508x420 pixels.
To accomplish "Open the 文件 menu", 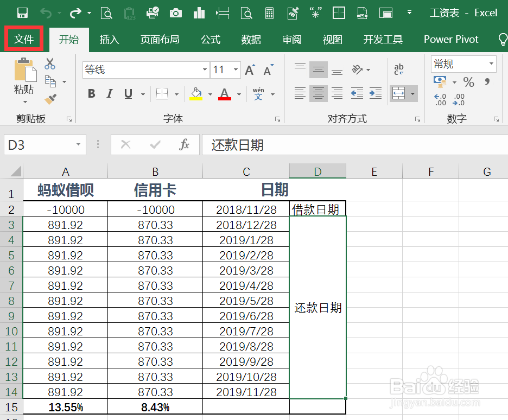I will click(x=24, y=39).
